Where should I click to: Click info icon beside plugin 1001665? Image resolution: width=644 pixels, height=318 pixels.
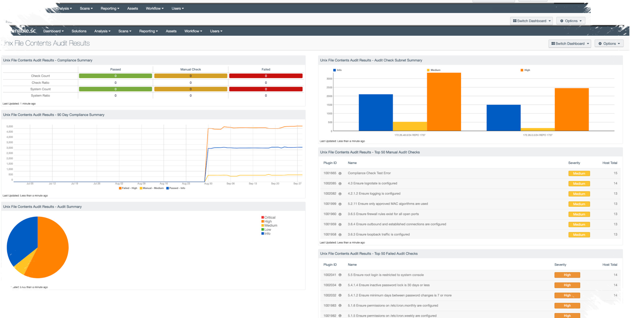click(340, 173)
